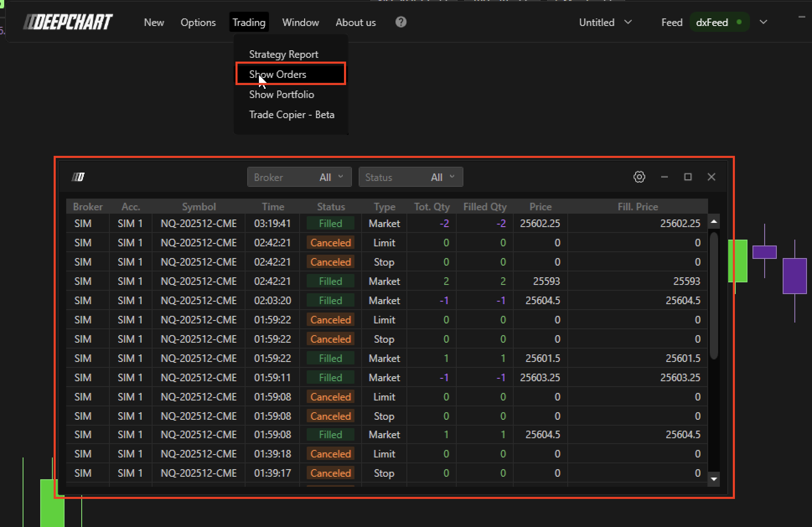Choose Trade Copier - Beta

coord(292,114)
